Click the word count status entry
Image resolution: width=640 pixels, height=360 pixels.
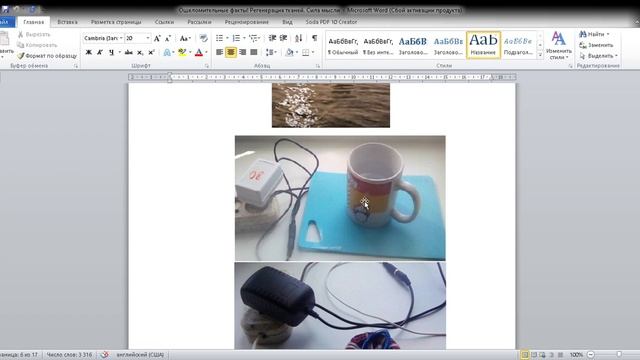69,355
